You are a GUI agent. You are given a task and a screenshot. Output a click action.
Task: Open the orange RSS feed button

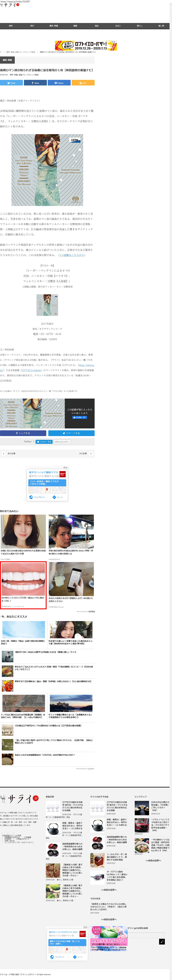[x=83, y=83]
